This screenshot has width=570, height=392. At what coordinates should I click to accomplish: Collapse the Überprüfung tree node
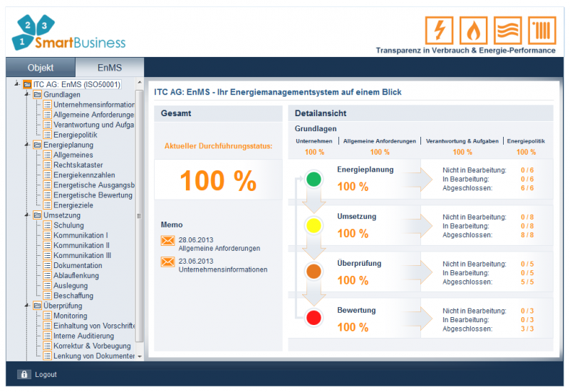pyautogui.click(x=26, y=306)
